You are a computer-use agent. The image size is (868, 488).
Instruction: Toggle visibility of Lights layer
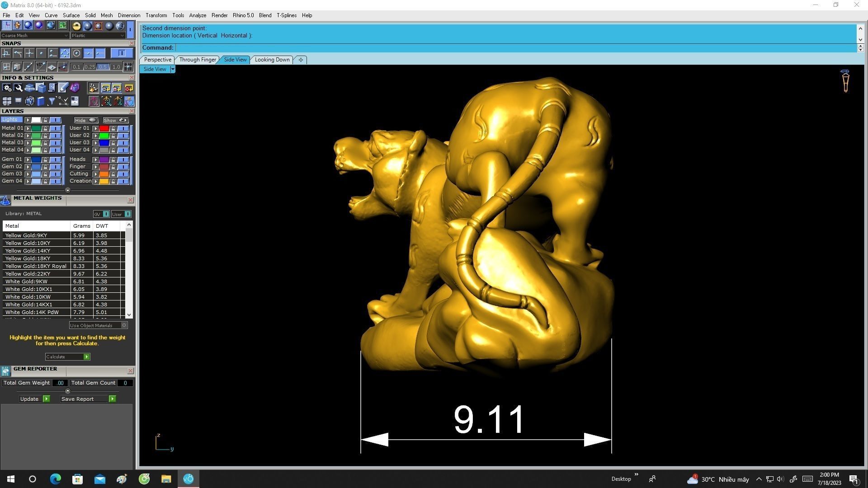pos(55,120)
